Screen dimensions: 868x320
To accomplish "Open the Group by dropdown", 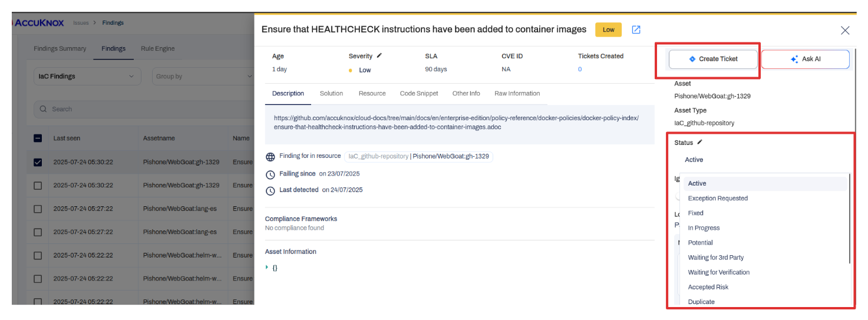I will [x=203, y=76].
